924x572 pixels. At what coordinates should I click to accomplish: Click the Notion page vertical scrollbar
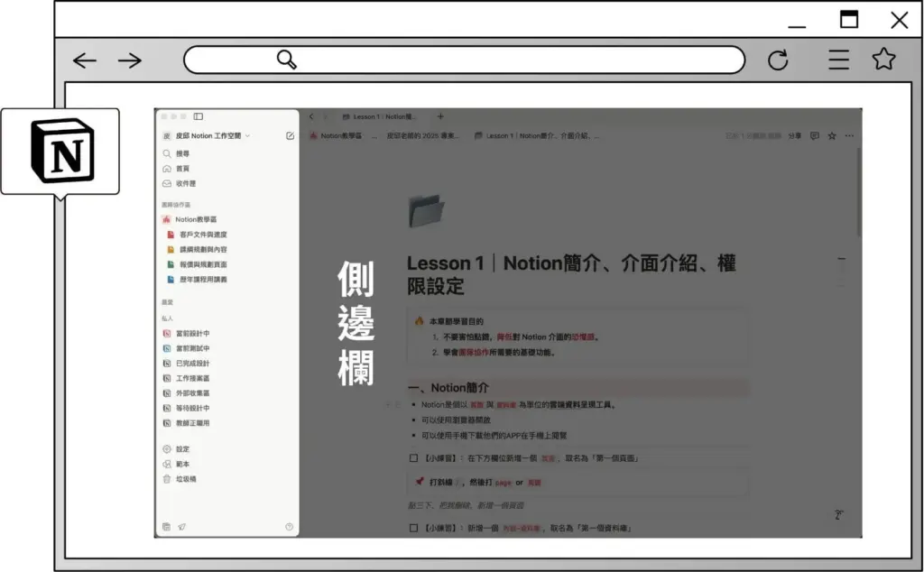coord(859,193)
